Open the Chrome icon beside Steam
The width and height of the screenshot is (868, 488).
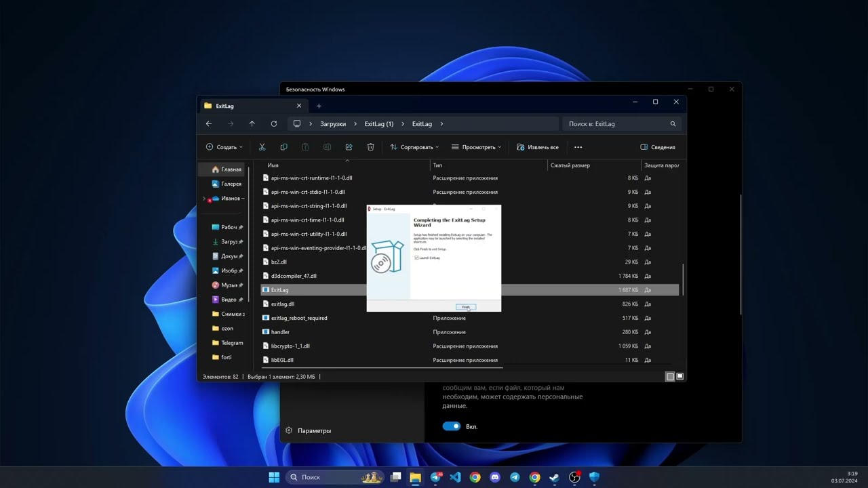coord(535,477)
